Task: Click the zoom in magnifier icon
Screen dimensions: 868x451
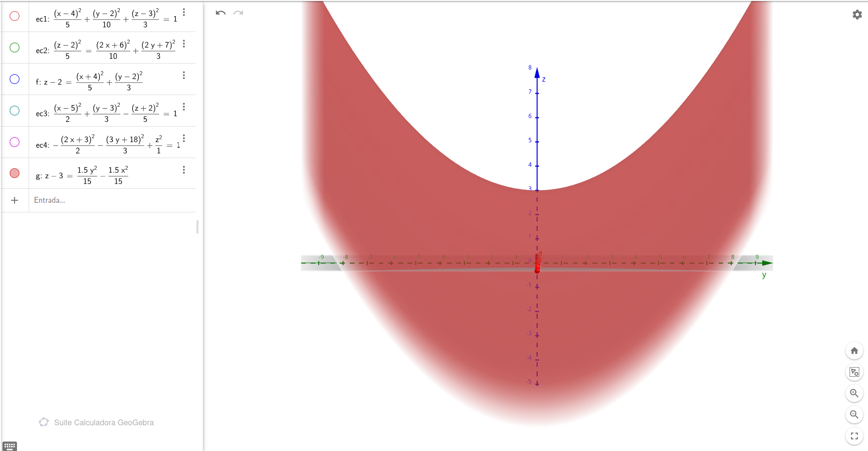Action: tap(854, 393)
